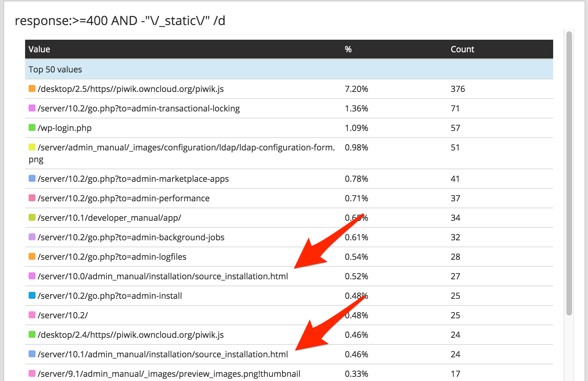The width and height of the screenshot is (588, 381).
Task: Click the vertical scrollbar thumb of the panel
Action: (569, 173)
